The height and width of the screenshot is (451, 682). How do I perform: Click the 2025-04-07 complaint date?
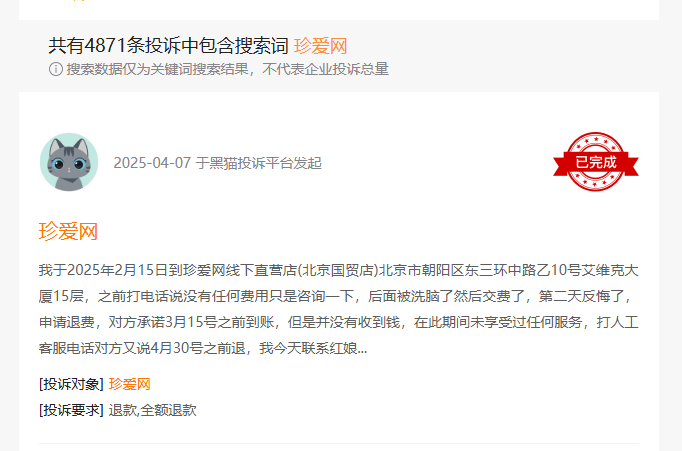(x=152, y=163)
